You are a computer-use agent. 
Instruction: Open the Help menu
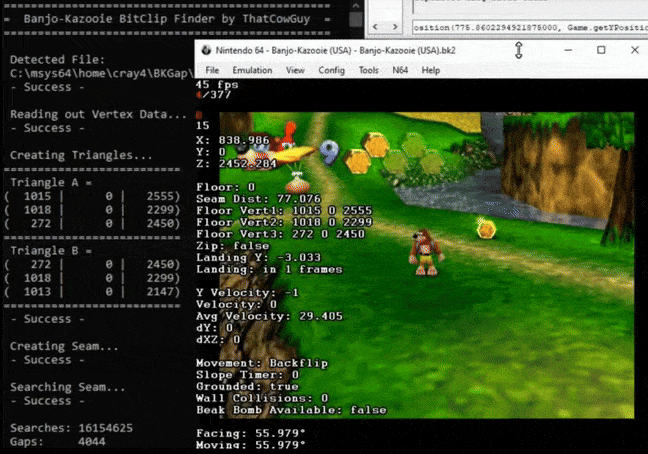pyautogui.click(x=430, y=70)
